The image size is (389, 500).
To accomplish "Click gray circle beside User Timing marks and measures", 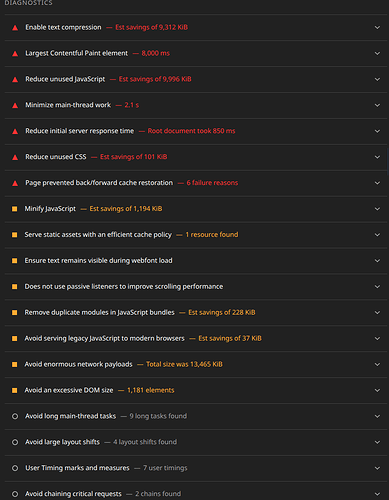I will tap(15, 468).
